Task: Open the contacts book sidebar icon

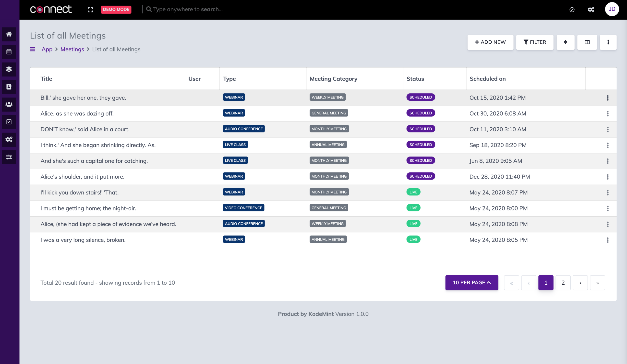Action: pos(9,87)
